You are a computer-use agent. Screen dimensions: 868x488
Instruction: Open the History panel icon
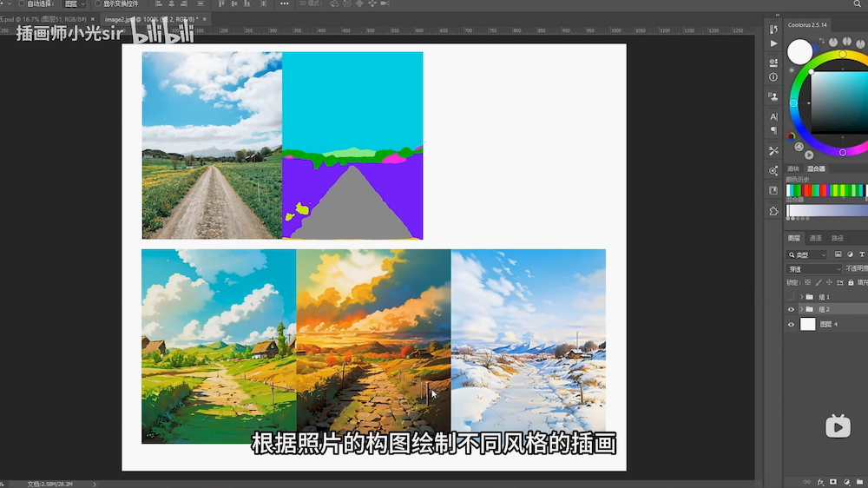(x=773, y=63)
